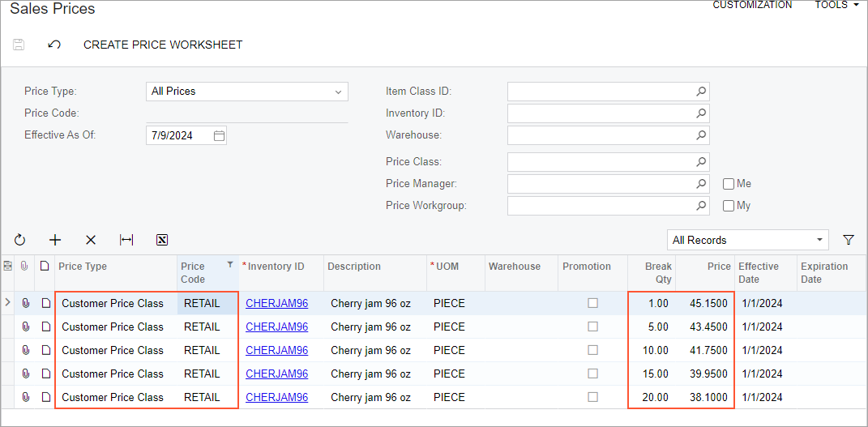
Task: Add a new row with the plus icon
Action: pos(55,240)
